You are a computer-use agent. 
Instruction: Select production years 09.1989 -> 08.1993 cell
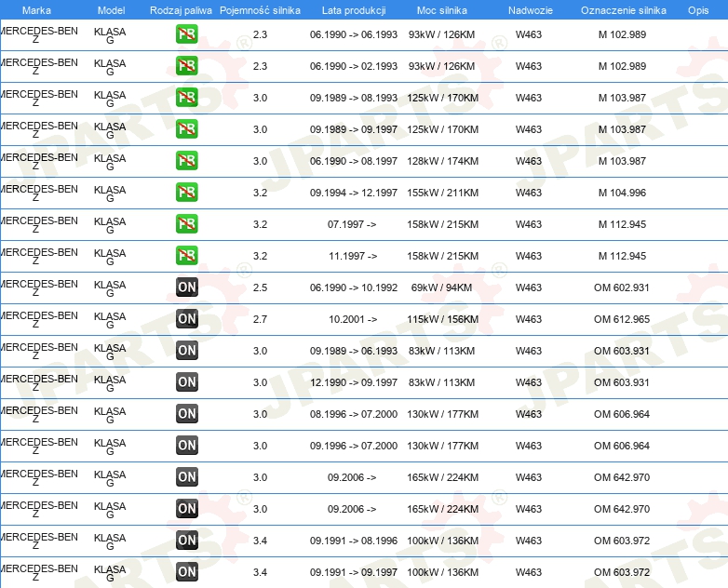click(x=354, y=98)
